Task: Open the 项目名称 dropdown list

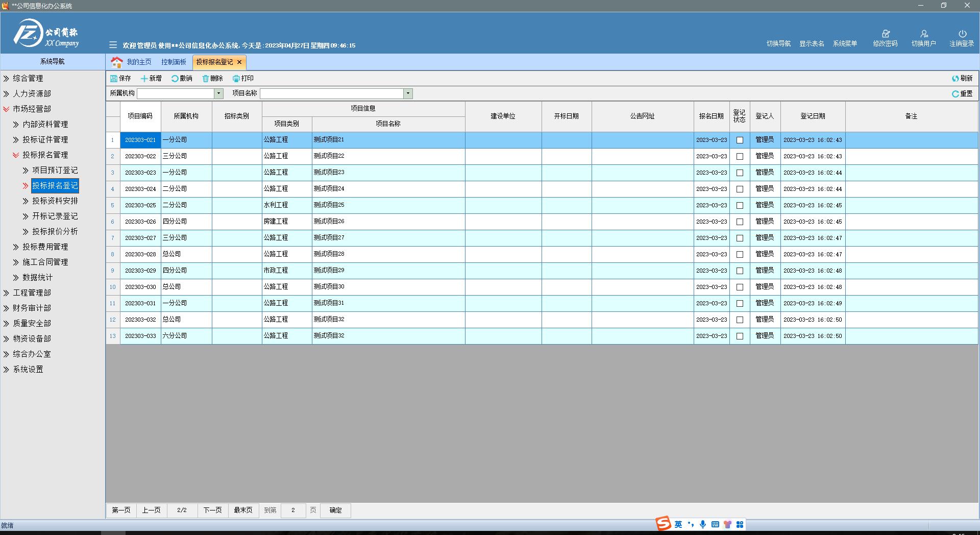Action: tap(408, 93)
